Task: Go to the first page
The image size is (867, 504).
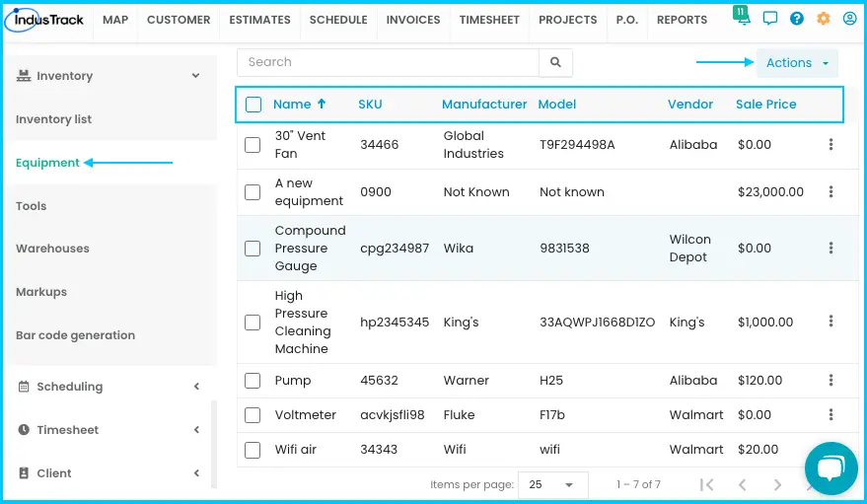Action: (x=706, y=484)
